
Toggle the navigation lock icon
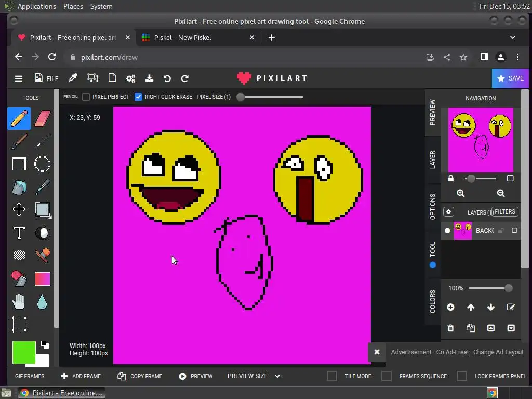[x=450, y=178]
